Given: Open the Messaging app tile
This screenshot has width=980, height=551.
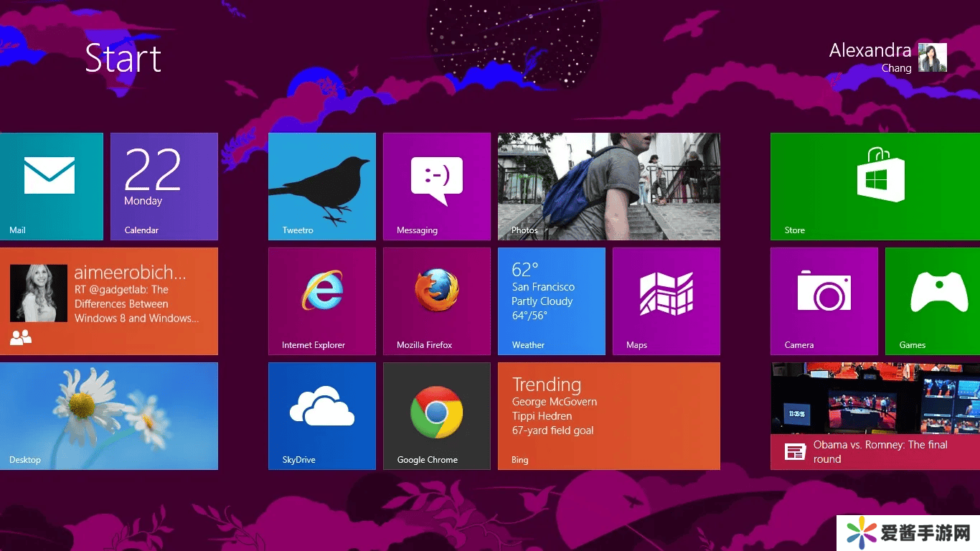Looking at the screenshot, I should (x=436, y=186).
